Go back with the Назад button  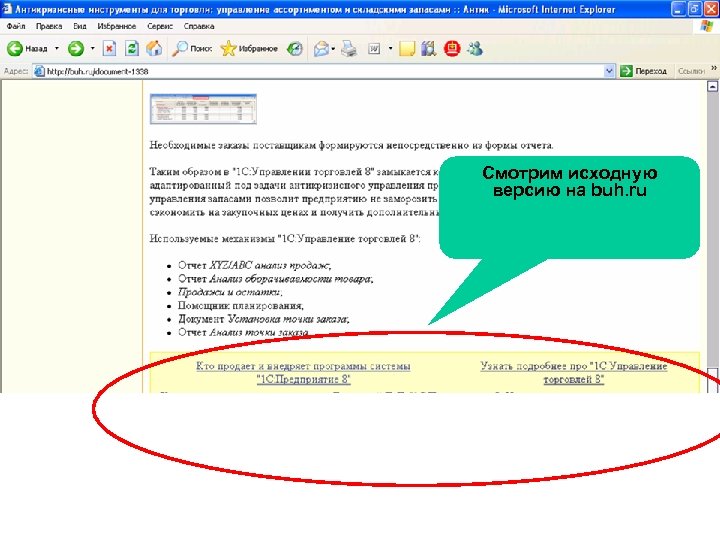pyautogui.click(x=27, y=48)
